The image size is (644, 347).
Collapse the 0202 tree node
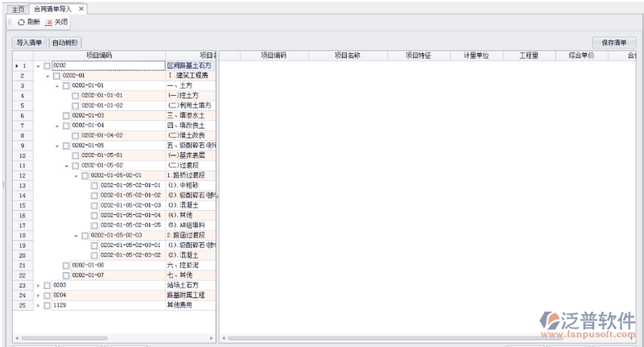(38, 66)
